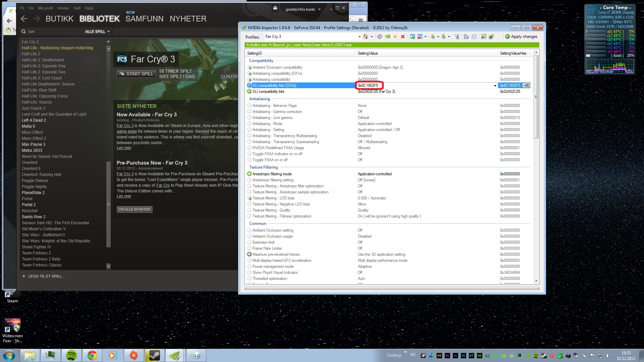Click the Windows Start button
Viewport: 644px width, 362px height.
click(9, 355)
